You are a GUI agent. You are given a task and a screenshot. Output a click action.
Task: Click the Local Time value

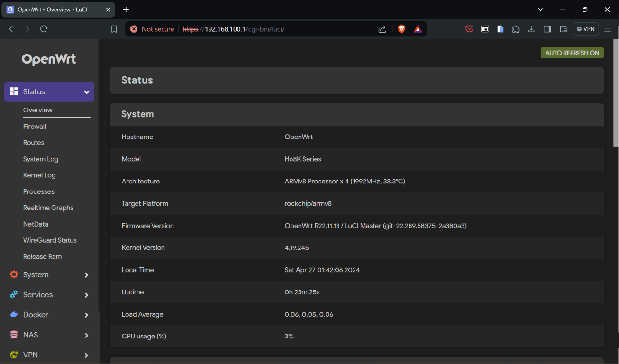point(322,270)
